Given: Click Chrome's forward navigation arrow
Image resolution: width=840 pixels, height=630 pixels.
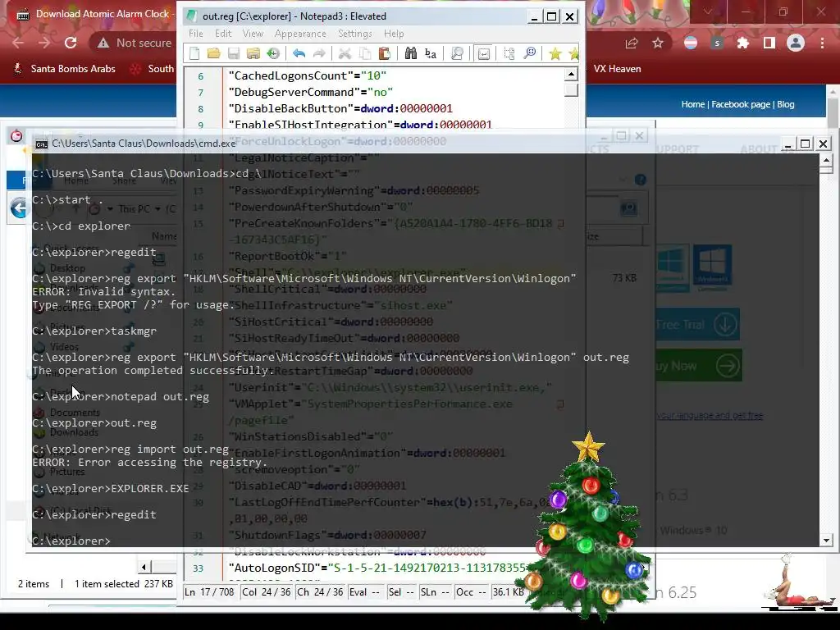Looking at the screenshot, I should (44, 43).
